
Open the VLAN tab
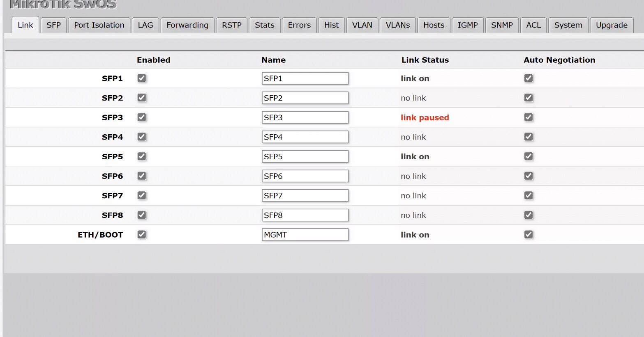[362, 25]
